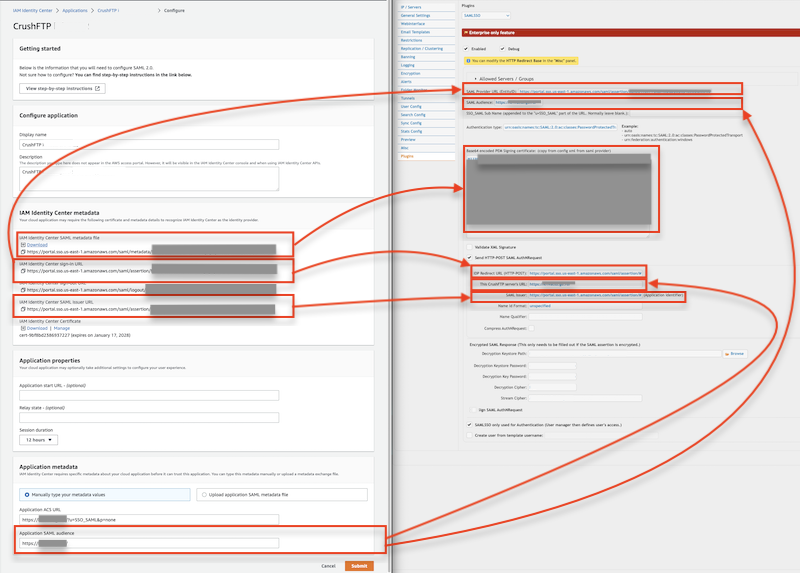The image size is (800, 573).
Task: Click the Browse button for keystore path
Action: click(735, 354)
